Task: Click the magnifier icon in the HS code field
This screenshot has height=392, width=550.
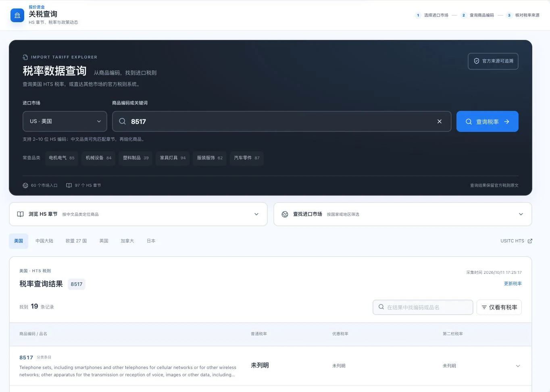Action: 122,121
